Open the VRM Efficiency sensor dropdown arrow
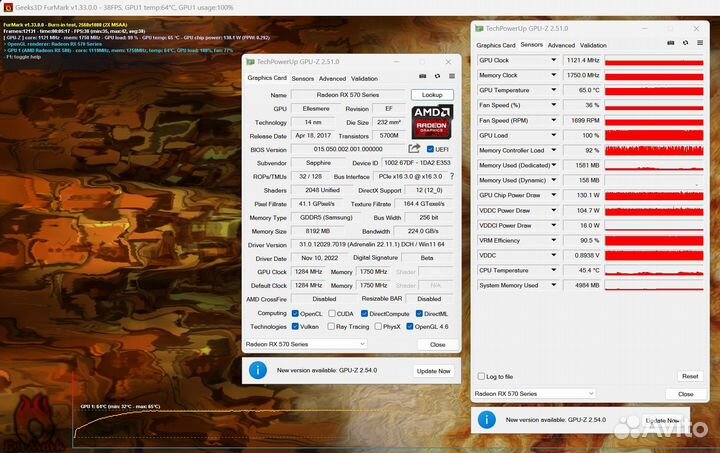 point(553,240)
